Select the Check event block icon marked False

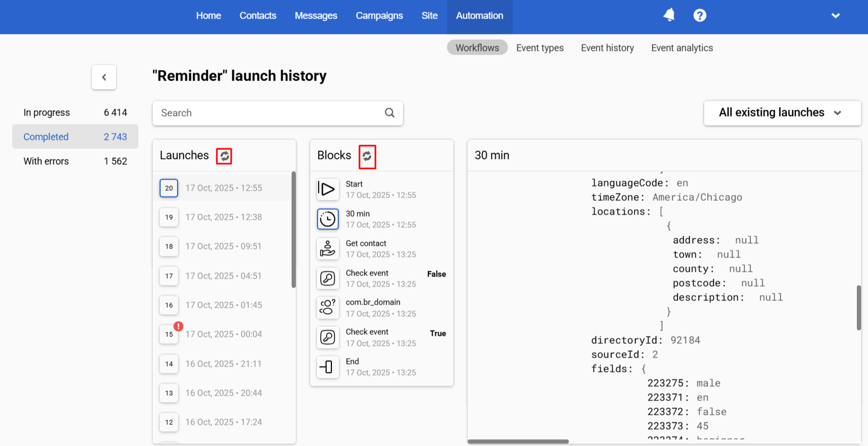click(x=328, y=278)
